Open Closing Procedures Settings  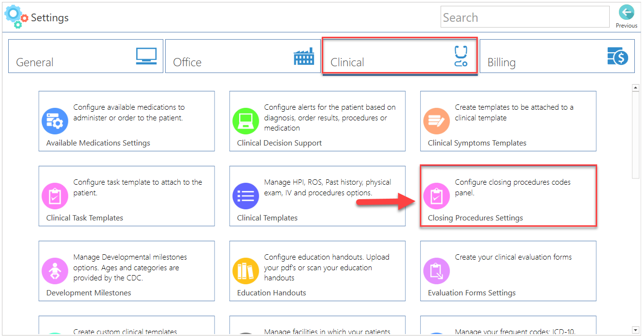click(508, 196)
